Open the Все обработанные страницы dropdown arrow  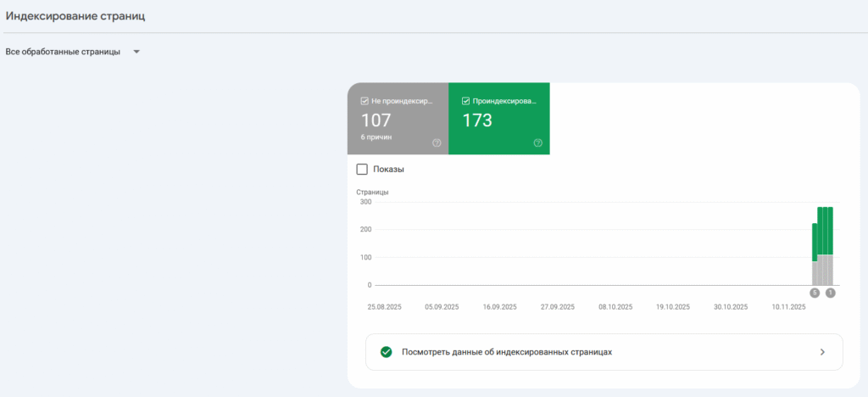(x=136, y=52)
